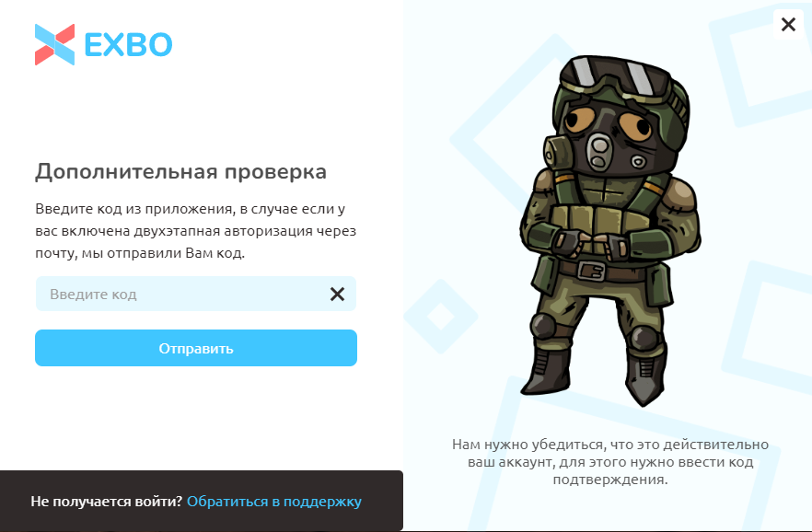Image resolution: width=812 pixels, height=532 pixels.
Task: Click the blue EXBO wordmark text
Action: pyautogui.click(x=128, y=45)
